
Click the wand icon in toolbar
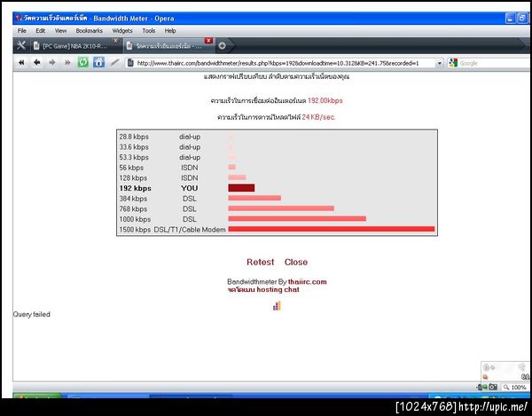[114, 63]
